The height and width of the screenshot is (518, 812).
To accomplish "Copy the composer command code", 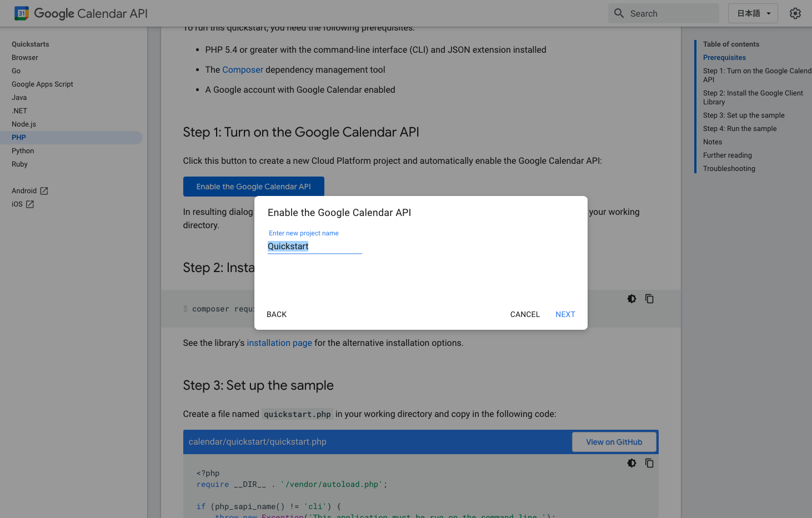I will pos(649,299).
